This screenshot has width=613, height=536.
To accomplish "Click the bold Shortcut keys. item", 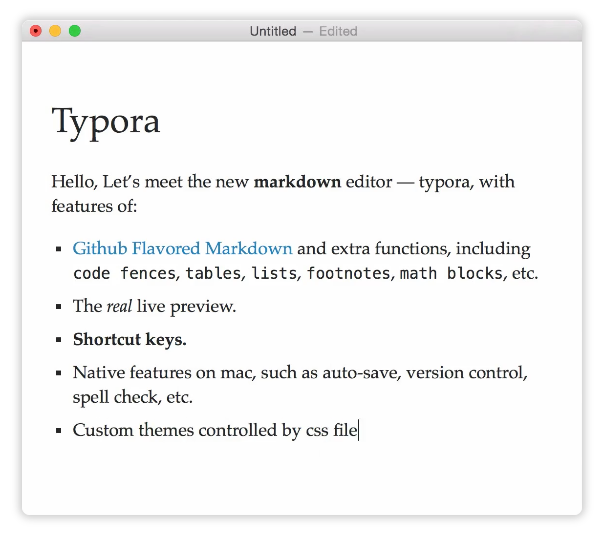I will coord(130,339).
